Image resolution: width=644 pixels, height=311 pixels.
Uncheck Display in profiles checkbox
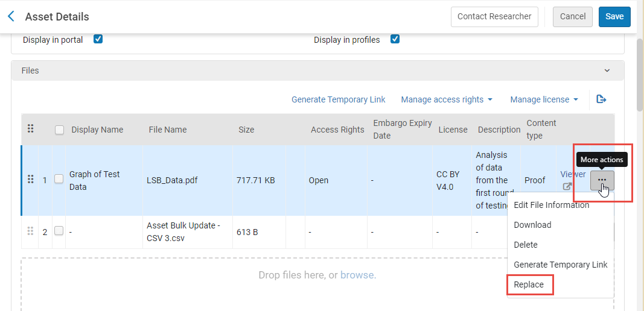(395, 40)
